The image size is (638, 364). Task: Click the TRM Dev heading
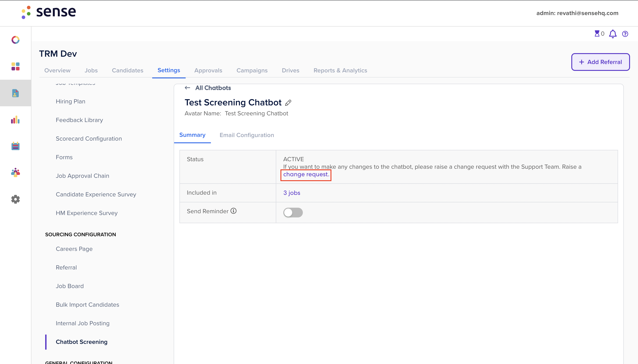pos(58,54)
